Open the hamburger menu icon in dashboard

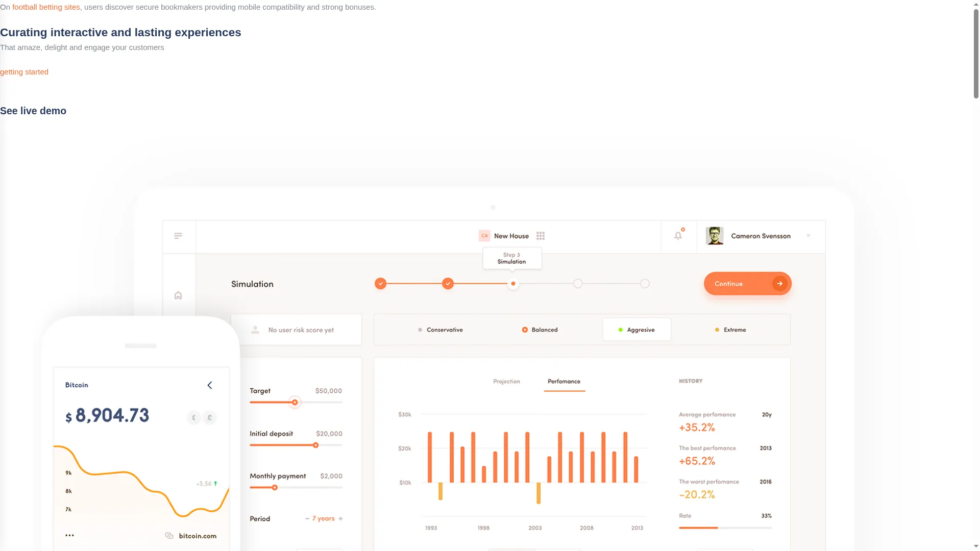click(178, 236)
